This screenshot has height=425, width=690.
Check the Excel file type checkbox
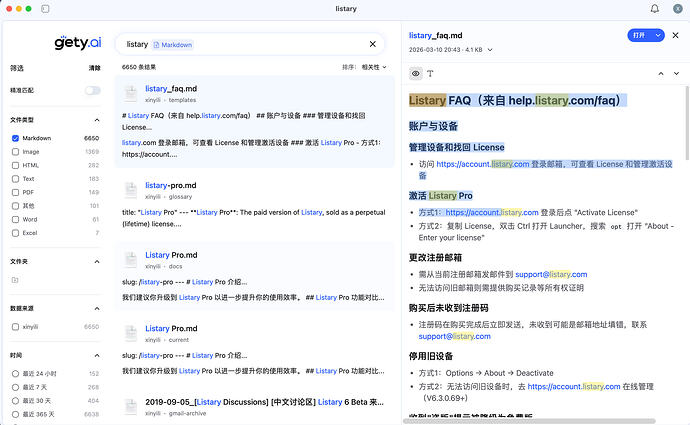tap(15, 233)
